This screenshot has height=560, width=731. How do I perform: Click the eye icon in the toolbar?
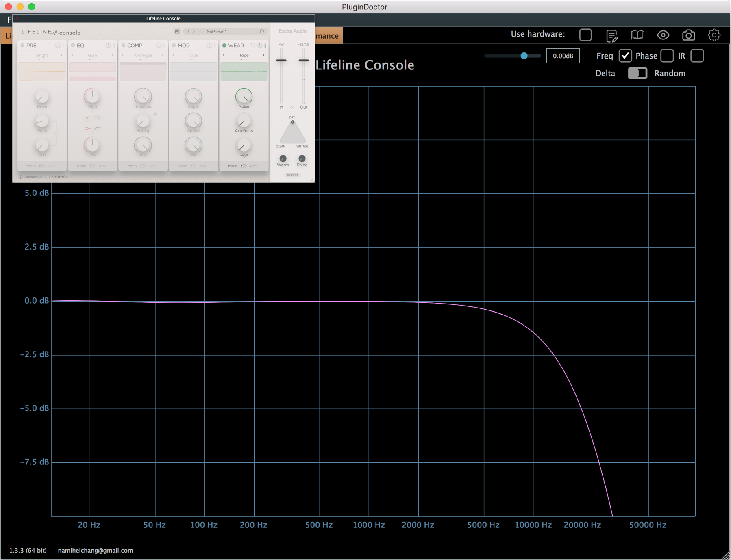point(663,35)
